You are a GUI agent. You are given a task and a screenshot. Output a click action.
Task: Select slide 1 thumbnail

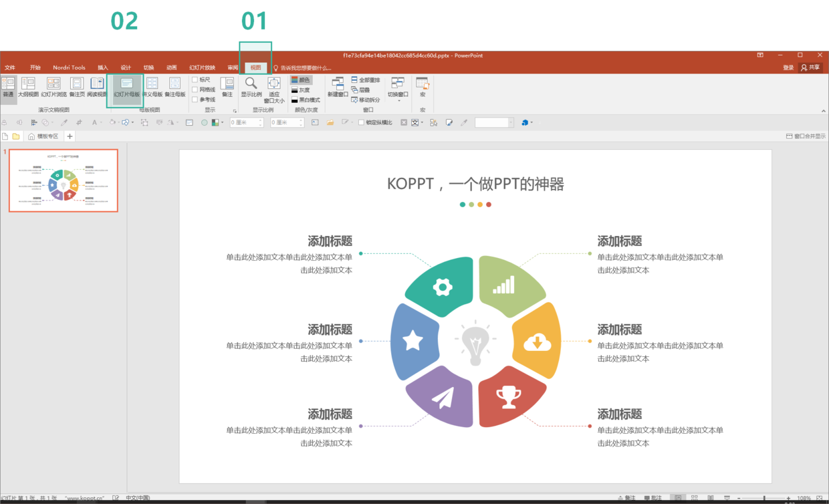64,180
